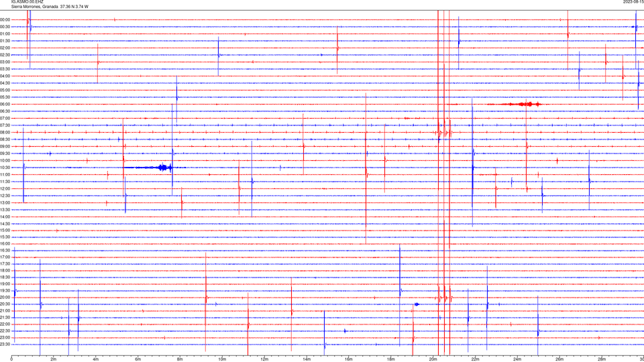Viewport: 644px width, 362px height.
Task: Click the 8m axis tick label
Action: click(x=180, y=359)
